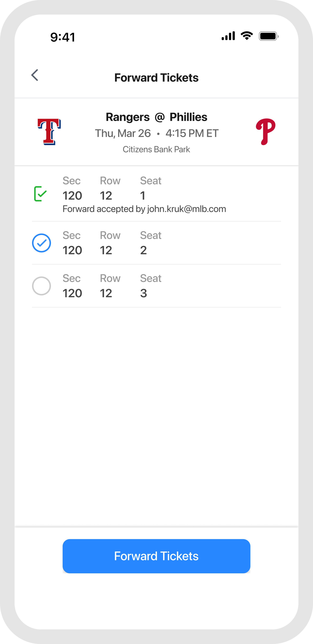Tap the Citizens Bank Park venue label
Image resolution: width=313 pixels, height=644 pixels.
click(x=156, y=150)
